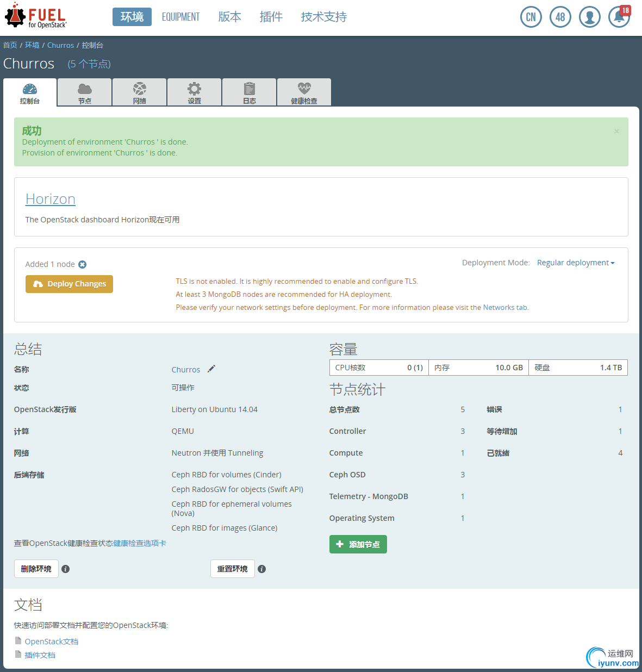
Task: Click the 'Liberty on Ubuntu 14.04' text
Action: (214, 409)
